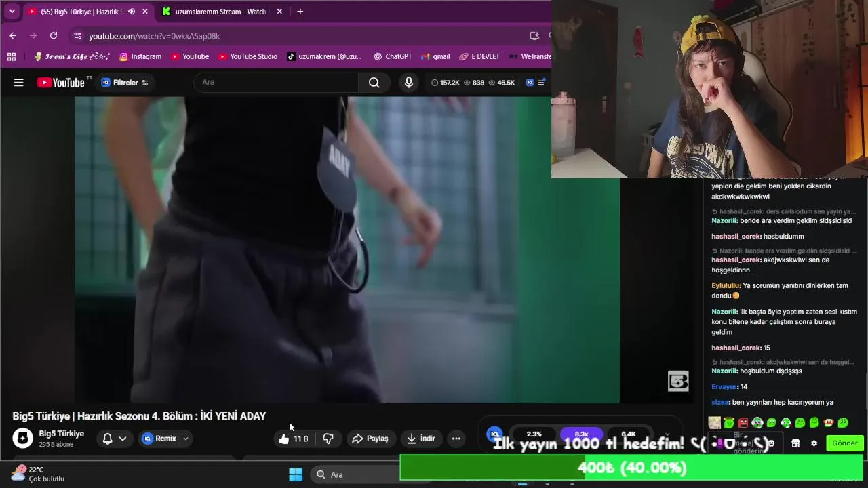Open the Windows Start button
This screenshot has height=488, width=868.
pos(296,474)
